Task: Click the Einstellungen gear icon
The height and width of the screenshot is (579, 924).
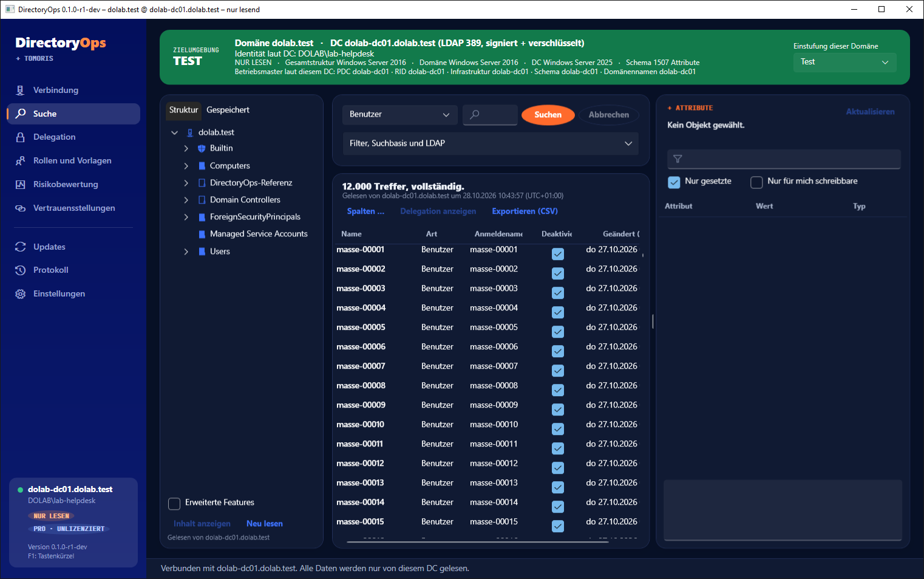Action: [21, 293]
